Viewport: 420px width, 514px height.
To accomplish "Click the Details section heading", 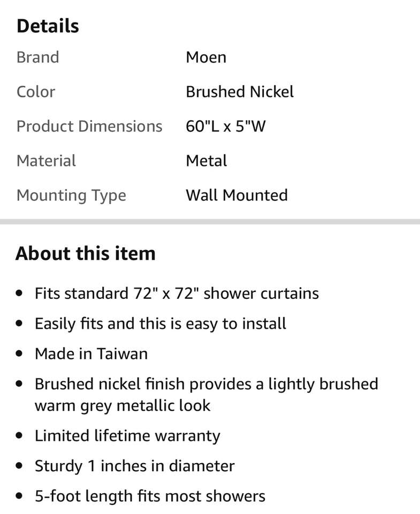I will click(48, 26).
